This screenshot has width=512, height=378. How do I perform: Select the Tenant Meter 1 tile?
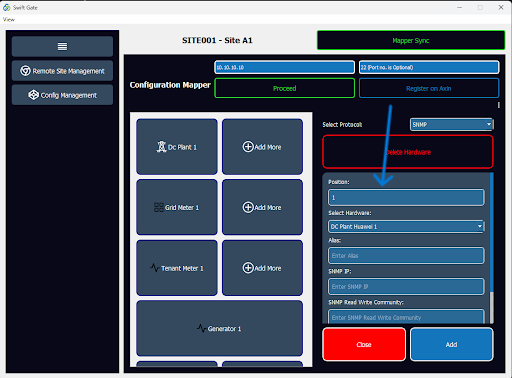(177, 268)
